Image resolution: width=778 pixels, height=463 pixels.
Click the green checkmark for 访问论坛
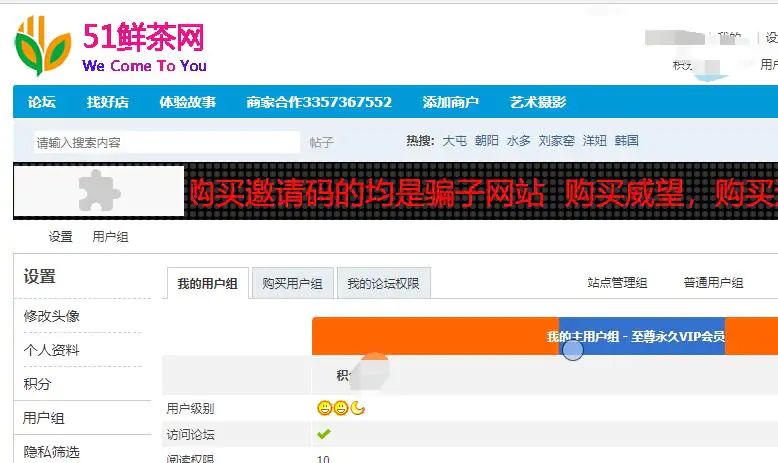[324, 434]
